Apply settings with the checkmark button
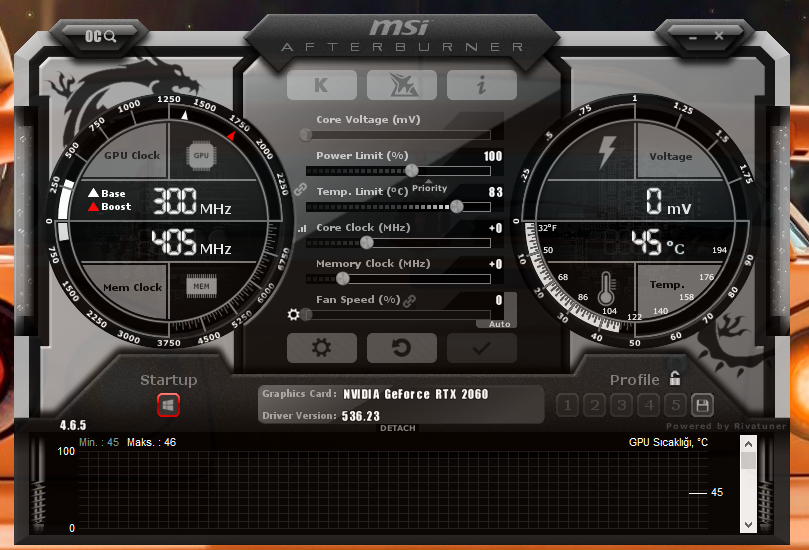 click(x=481, y=348)
